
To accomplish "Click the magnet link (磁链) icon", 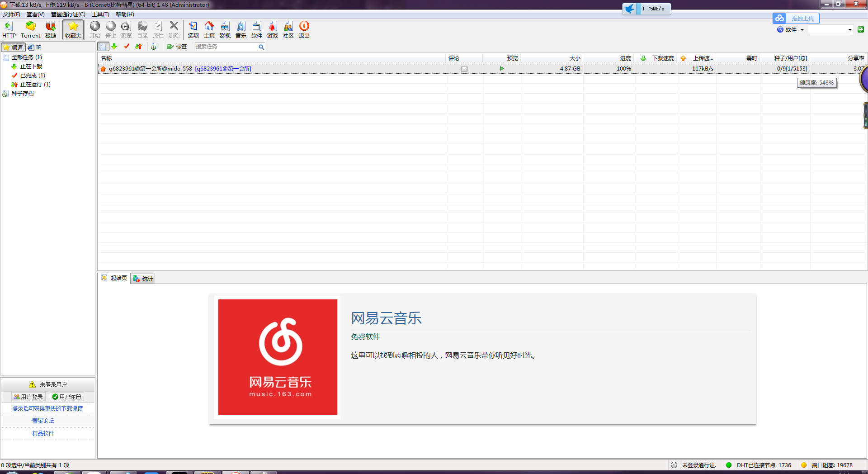I will click(x=51, y=29).
